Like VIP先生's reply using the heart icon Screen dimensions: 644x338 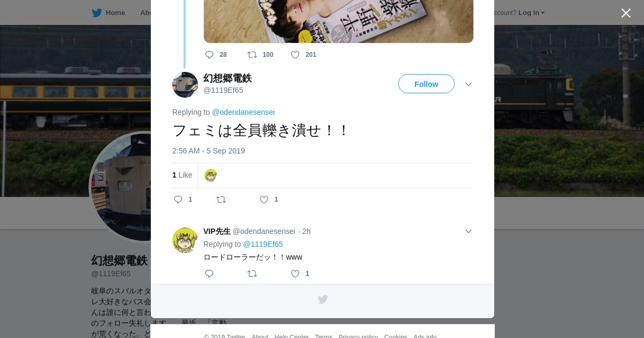[x=295, y=274]
